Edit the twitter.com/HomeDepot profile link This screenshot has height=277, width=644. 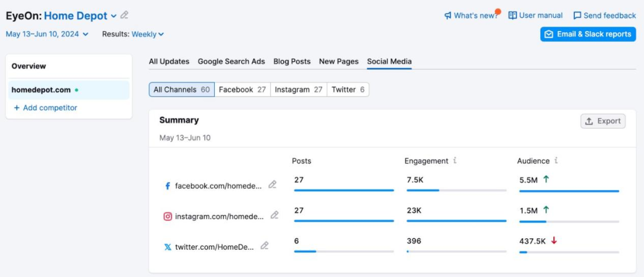(265, 246)
